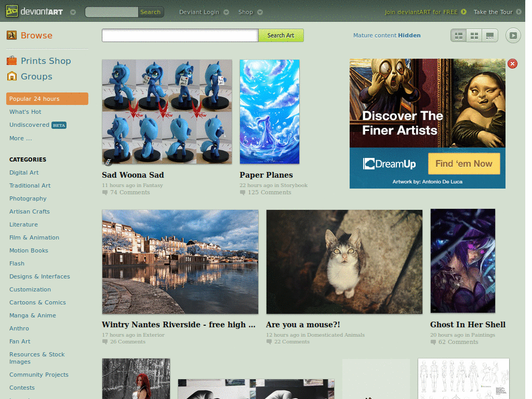The height and width of the screenshot is (399, 532).
Task: Open the Sad Woona Sad title link
Action: point(133,175)
